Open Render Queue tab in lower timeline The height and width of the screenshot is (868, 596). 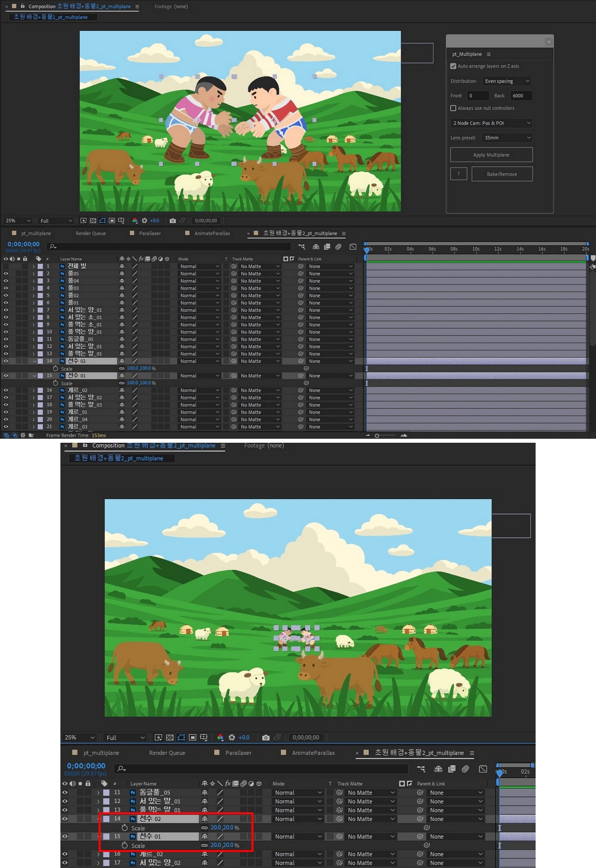167,753
